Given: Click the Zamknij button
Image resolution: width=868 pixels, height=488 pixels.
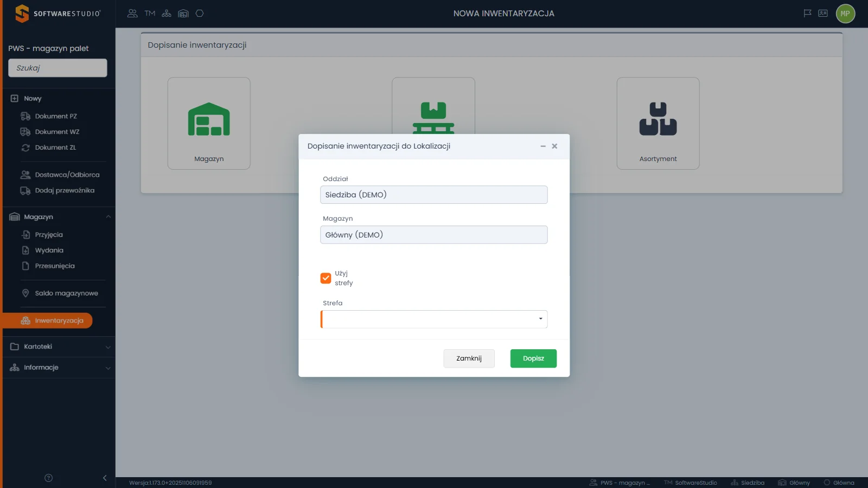Looking at the screenshot, I should (469, 358).
